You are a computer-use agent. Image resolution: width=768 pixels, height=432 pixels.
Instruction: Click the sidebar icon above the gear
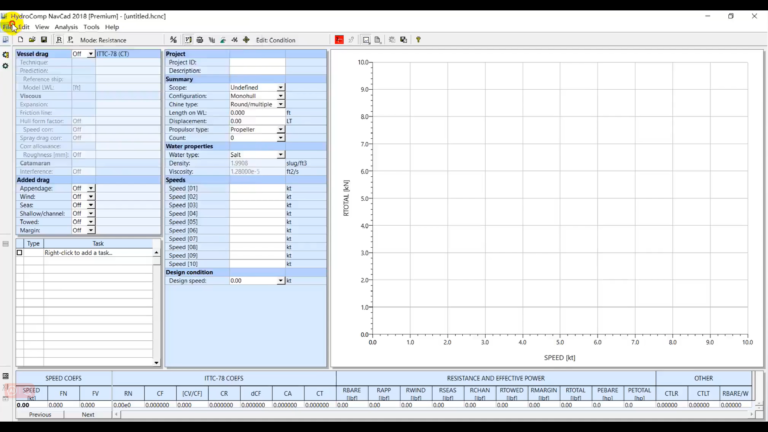(x=5, y=55)
